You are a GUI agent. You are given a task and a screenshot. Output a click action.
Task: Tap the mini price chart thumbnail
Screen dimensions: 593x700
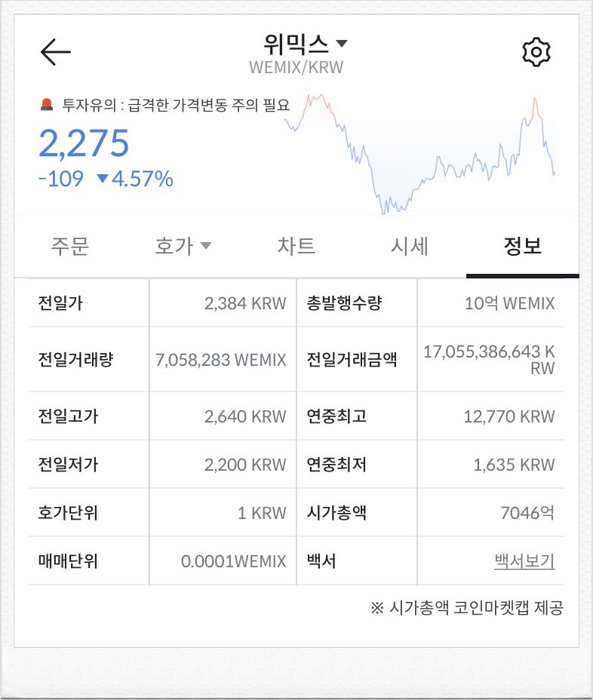coord(419,154)
